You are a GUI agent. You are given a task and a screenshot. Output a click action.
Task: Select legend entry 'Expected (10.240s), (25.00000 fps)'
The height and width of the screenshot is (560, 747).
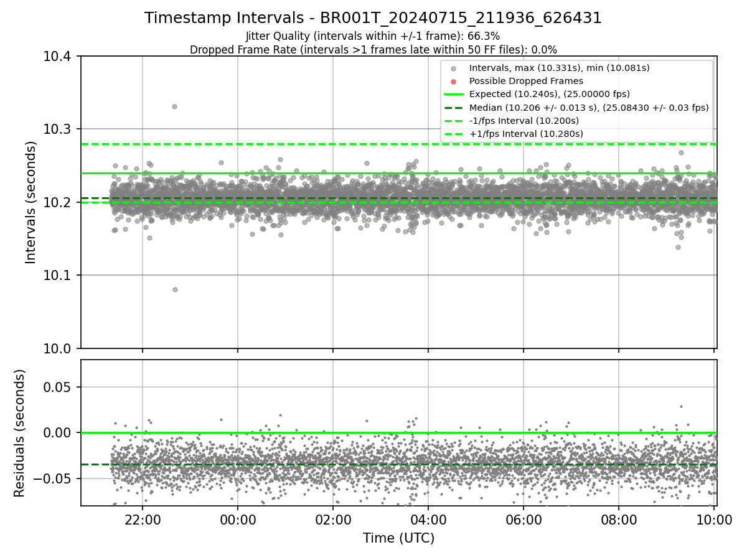point(550,94)
